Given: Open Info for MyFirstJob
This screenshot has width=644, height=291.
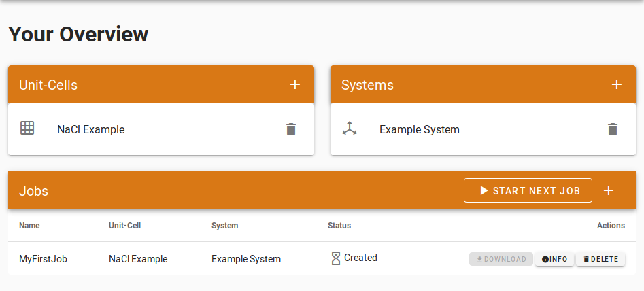Looking at the screenshot, I should coord(554,259).
